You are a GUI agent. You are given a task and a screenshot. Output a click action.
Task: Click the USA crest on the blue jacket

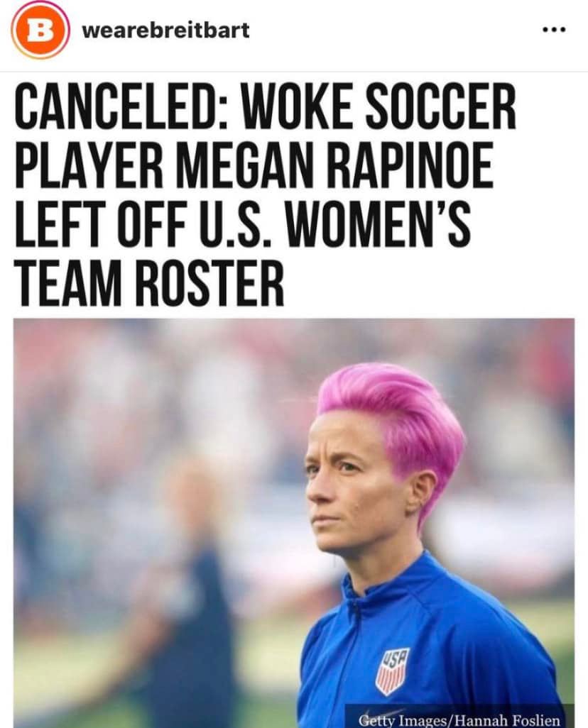point(393,671)
